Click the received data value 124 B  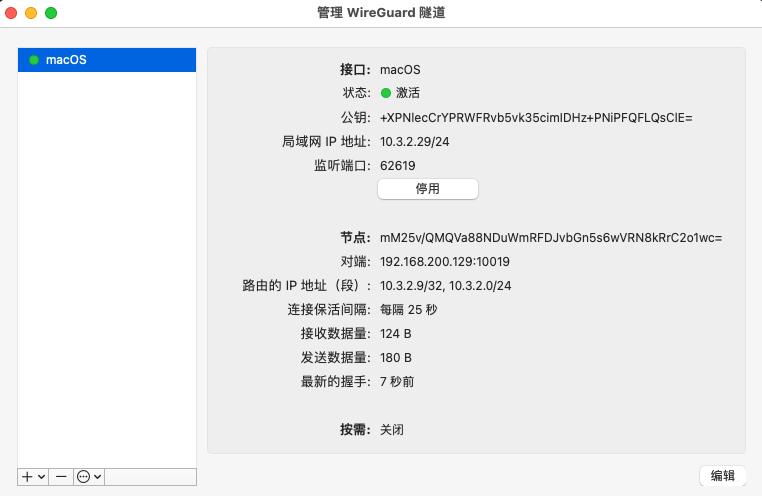click(x=396, y=334)
